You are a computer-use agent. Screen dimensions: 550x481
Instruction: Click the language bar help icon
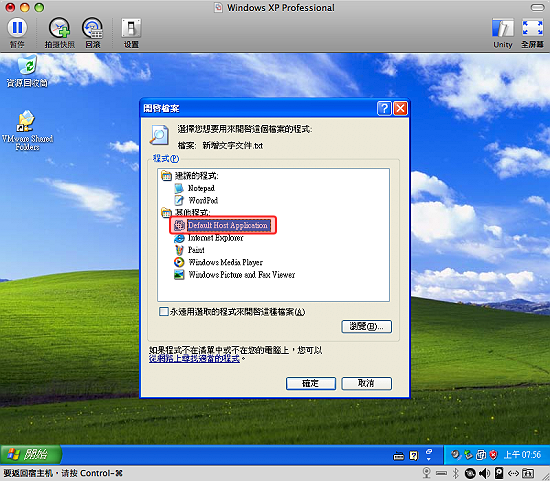[x=414, y=456]
